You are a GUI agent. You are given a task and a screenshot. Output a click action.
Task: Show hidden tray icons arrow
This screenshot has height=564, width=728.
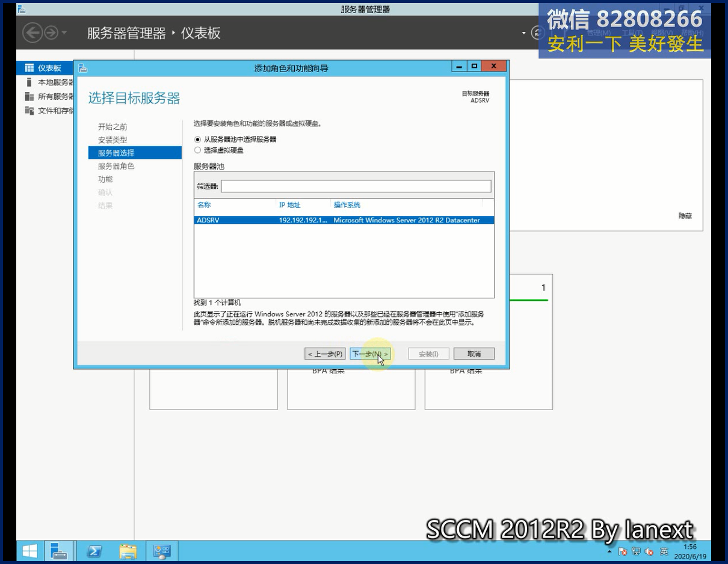(609, 551)
